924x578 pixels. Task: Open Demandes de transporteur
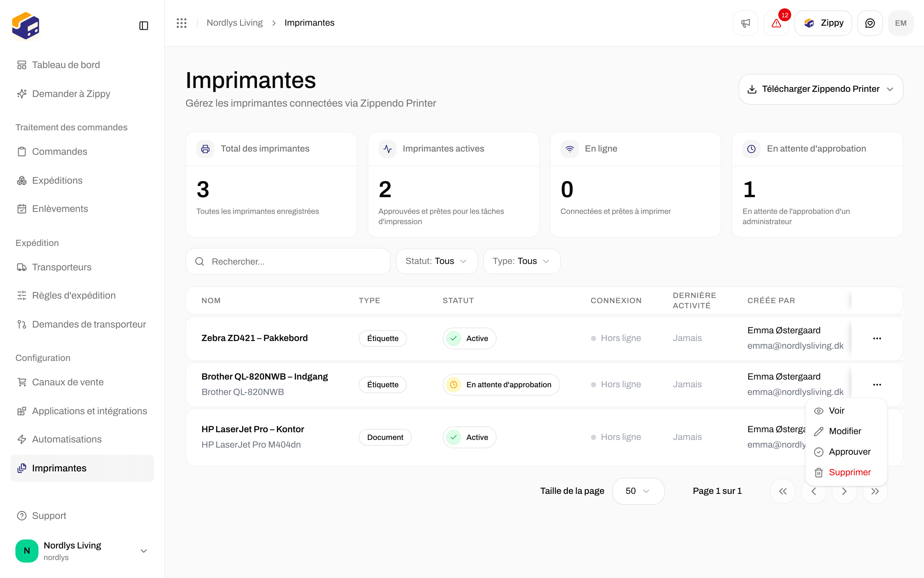82,325
